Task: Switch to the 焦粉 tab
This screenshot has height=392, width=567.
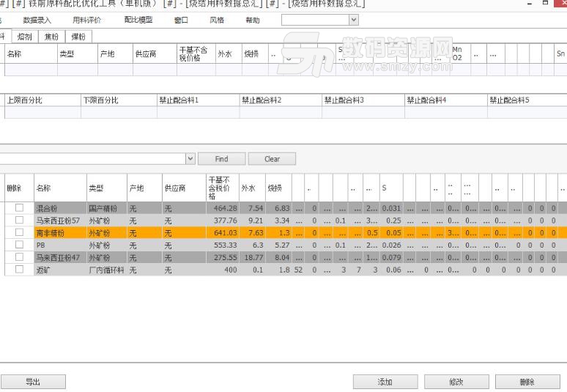Action: pyautogui.click(x=51, y=37)
